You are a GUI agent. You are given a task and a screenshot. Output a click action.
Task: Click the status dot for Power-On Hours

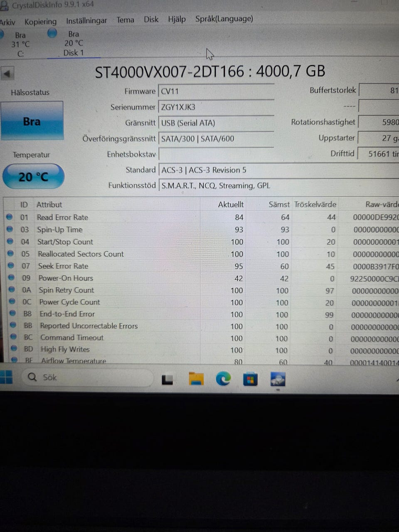point(12,277)
